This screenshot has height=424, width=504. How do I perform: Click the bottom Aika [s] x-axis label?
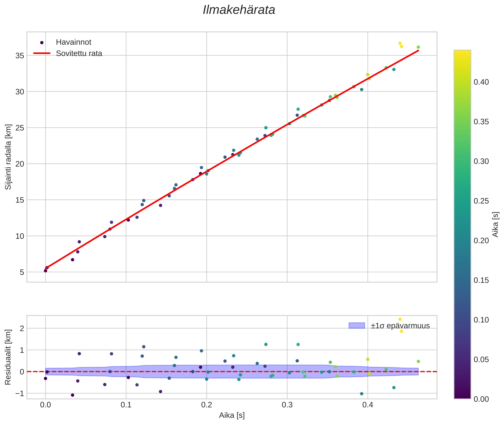[x=232, y=415]
